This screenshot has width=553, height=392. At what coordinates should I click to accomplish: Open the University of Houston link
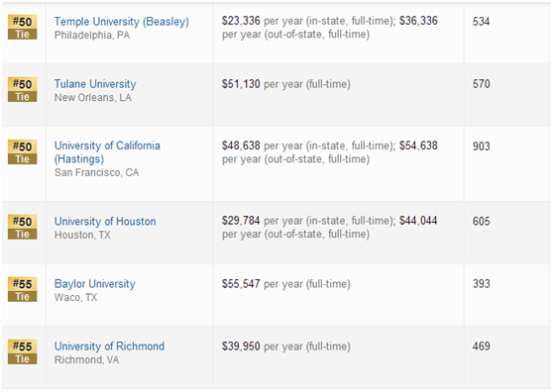(x=105, y=221)
